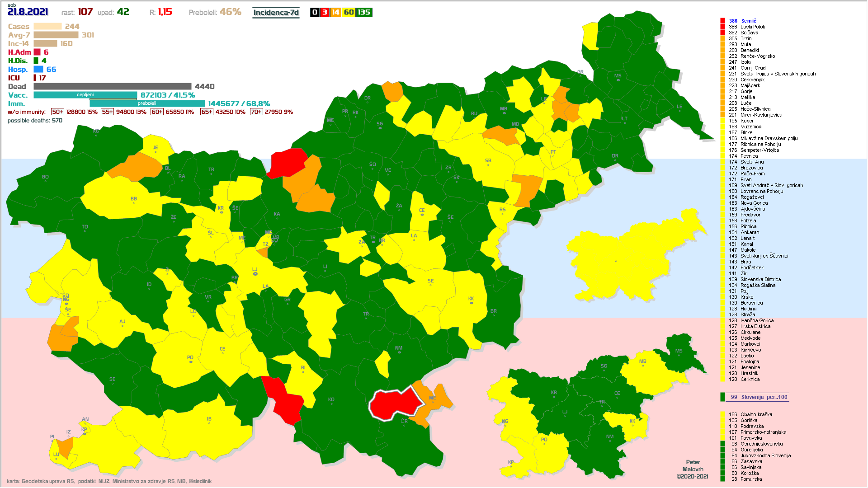Select the orange 14 legend swatch
Image resolution: width=868 pixels, height=488 pixels.
(335, 12)
